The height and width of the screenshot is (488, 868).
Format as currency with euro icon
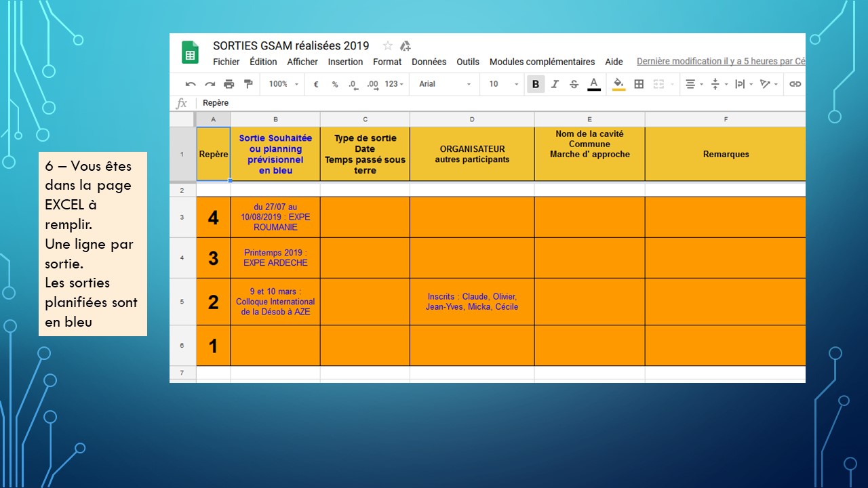(315, 84)
